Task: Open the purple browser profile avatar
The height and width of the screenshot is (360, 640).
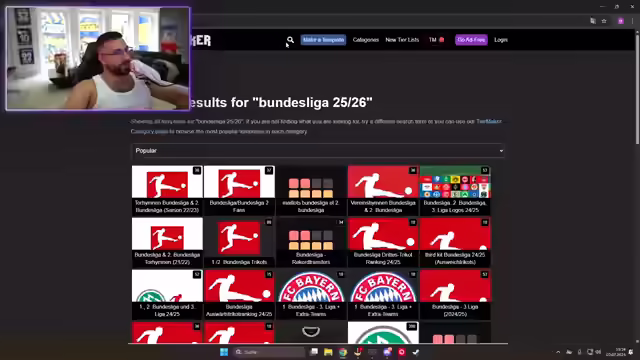Action: (x=621, y=21)
